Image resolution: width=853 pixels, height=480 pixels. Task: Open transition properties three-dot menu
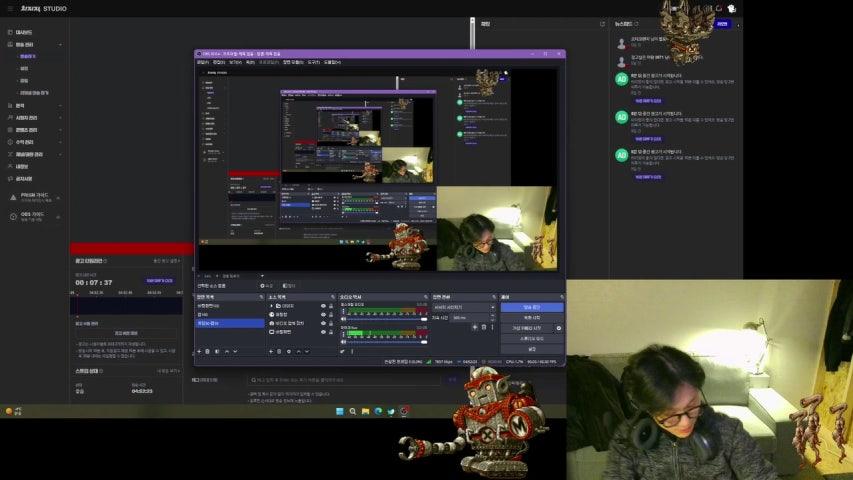pos(492,327)
